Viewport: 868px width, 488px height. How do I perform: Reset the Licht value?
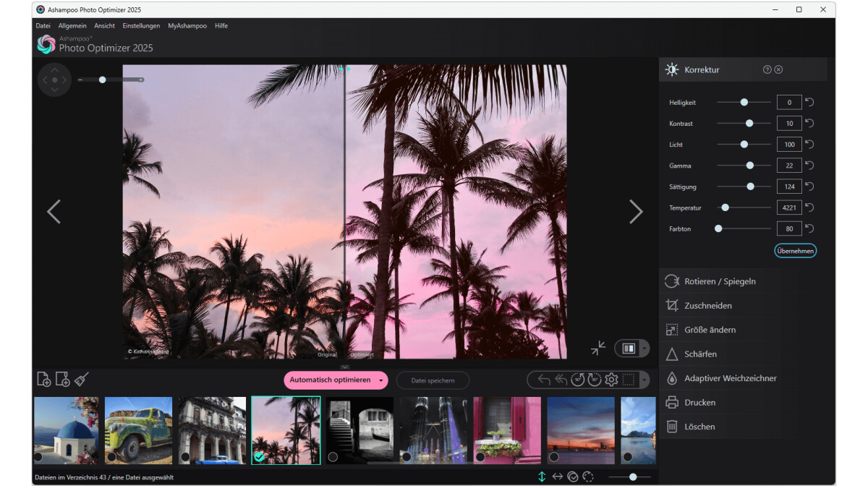(x=809, y=145)
